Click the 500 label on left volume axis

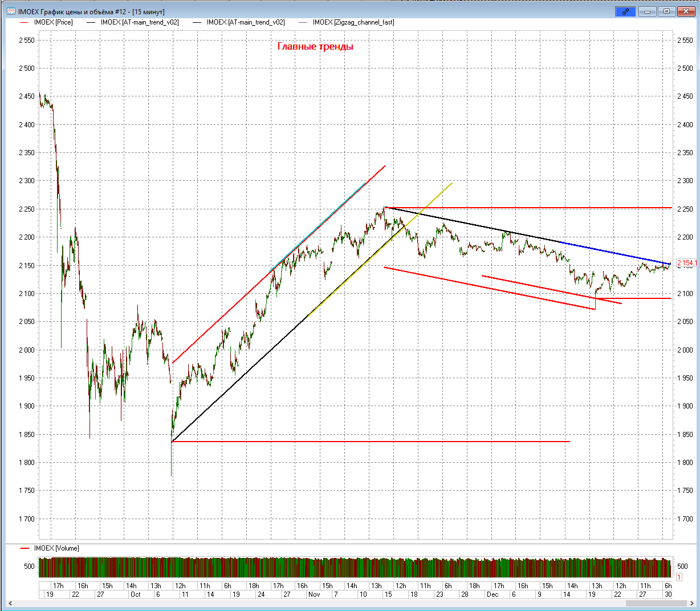point(29,567)
